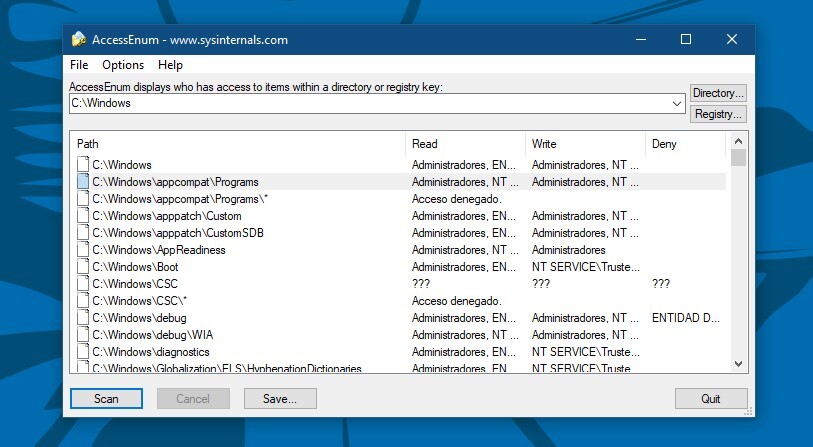Open the Help menu

click(170, 65)
